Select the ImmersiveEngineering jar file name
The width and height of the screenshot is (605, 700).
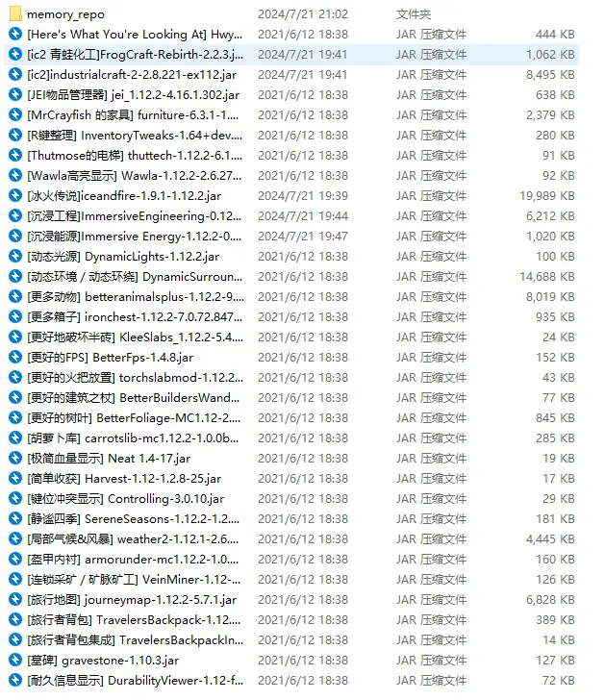point(135,216)
